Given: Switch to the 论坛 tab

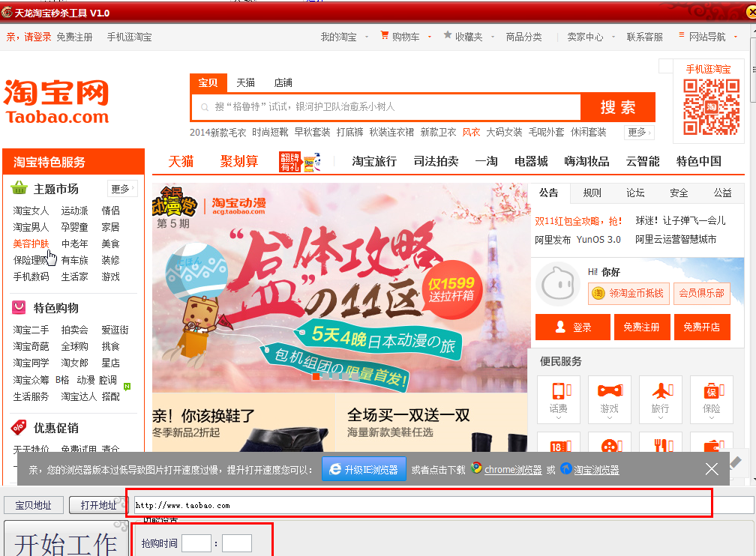Looking at the screenshot, I should (635, 193).
